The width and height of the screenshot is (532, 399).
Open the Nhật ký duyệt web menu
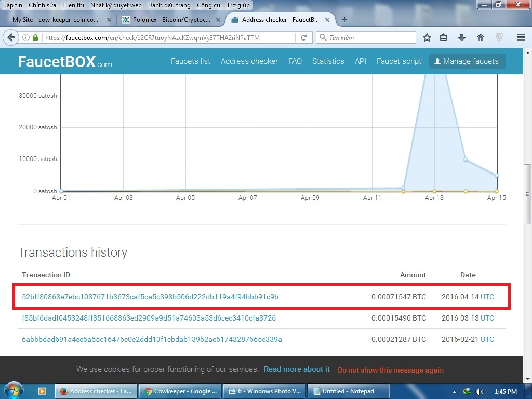(x=116, y=5)
